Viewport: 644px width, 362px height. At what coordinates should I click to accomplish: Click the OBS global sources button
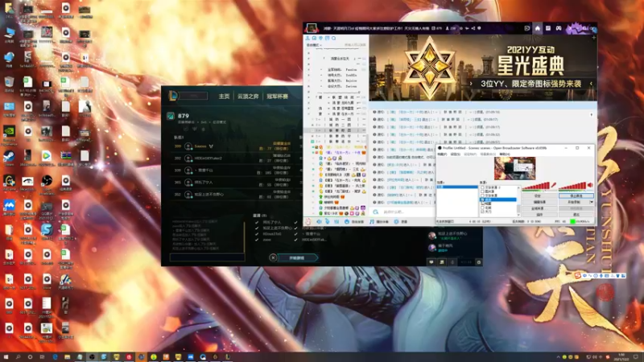point(540,208)
